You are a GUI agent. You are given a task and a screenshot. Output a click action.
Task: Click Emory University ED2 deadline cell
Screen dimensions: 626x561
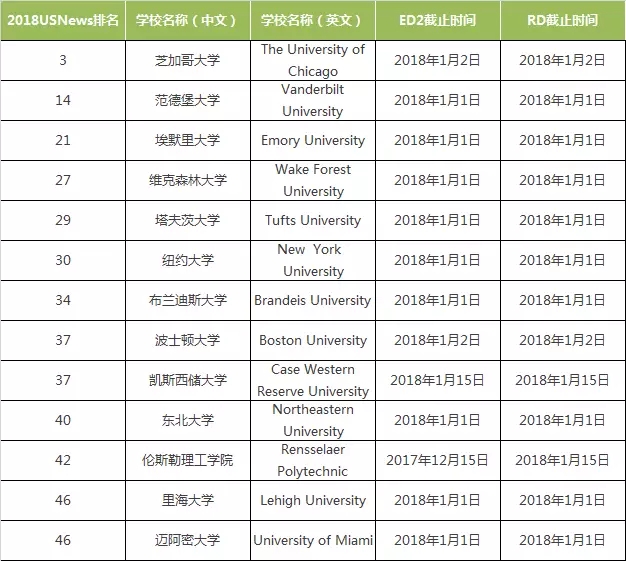coord(438,140)
